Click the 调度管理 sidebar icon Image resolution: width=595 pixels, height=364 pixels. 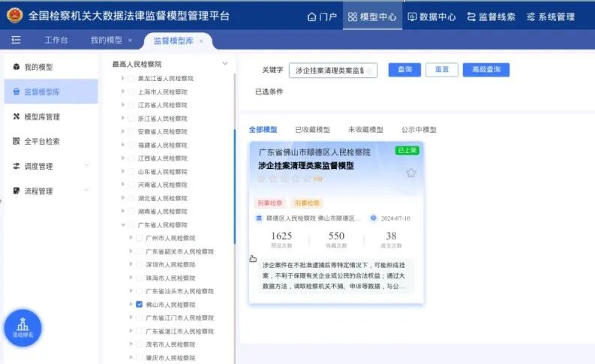click(17, 166)
